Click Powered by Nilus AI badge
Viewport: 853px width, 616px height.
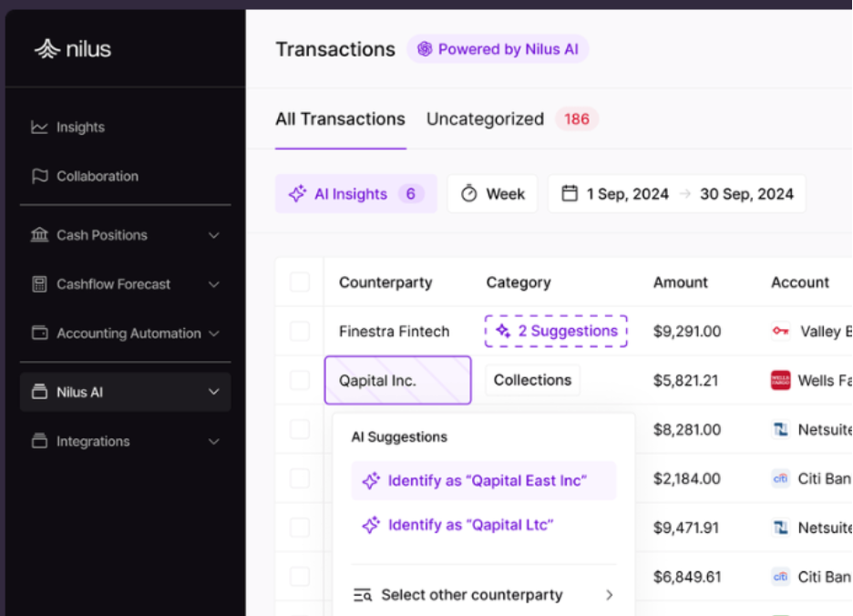pyautogui.click(x=498, y=49)
